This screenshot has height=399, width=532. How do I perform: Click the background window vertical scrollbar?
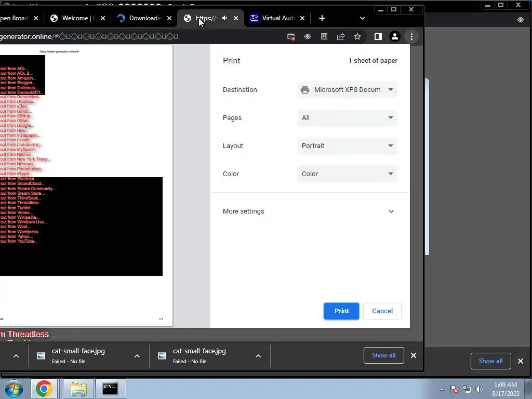pos(427,167)
